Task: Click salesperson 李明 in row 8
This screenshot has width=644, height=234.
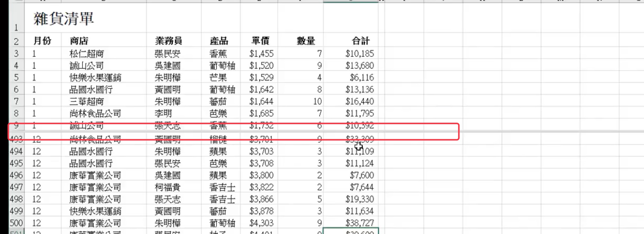Action: coord(164,113)
